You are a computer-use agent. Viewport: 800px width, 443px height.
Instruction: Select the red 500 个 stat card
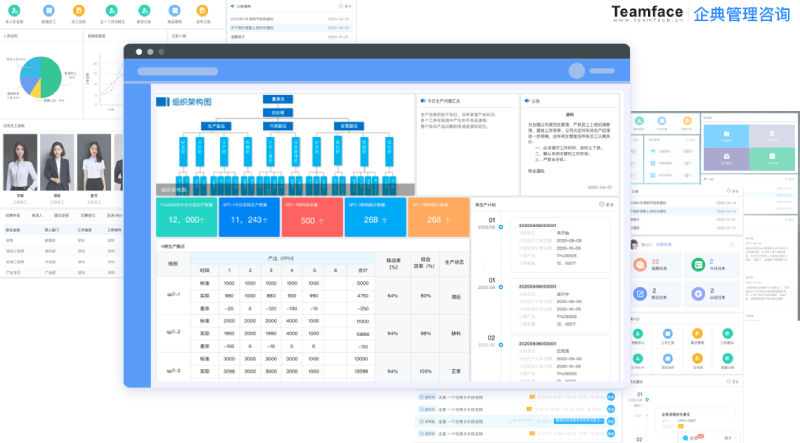pos(311,218)
